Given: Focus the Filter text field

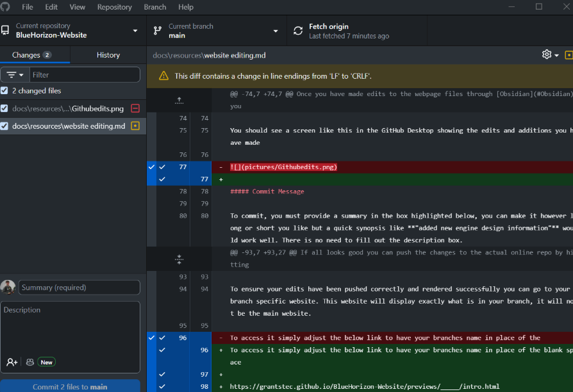Looking at the screenshot, I should [85, 75].
